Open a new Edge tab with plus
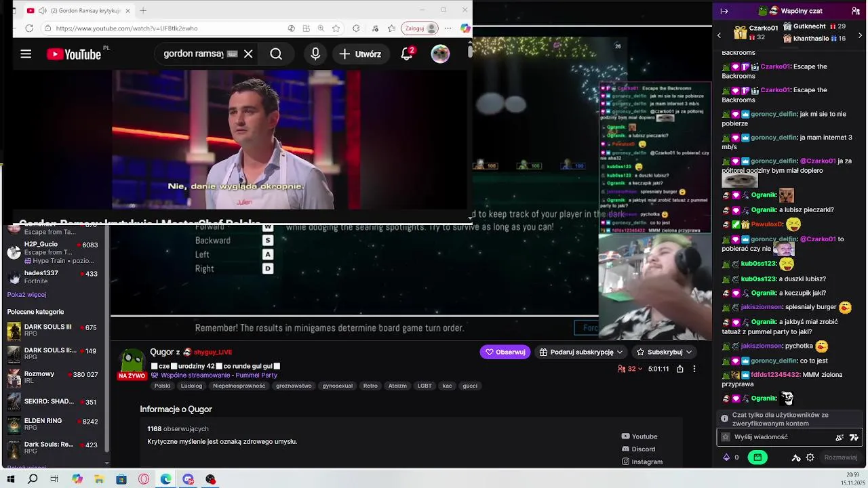This screenshot has width=868, height=488. [x=144, y=11]
